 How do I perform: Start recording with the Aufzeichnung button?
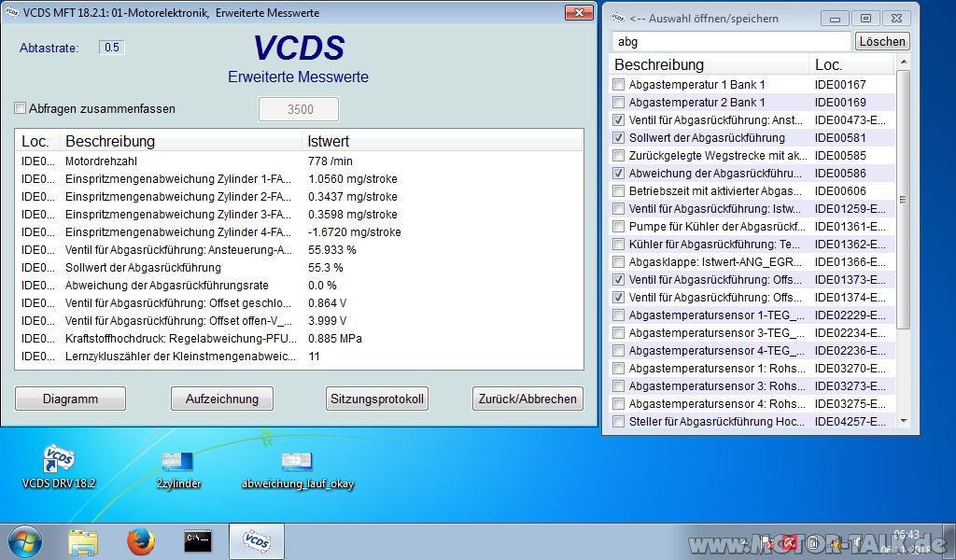click(x=222, y=399)
